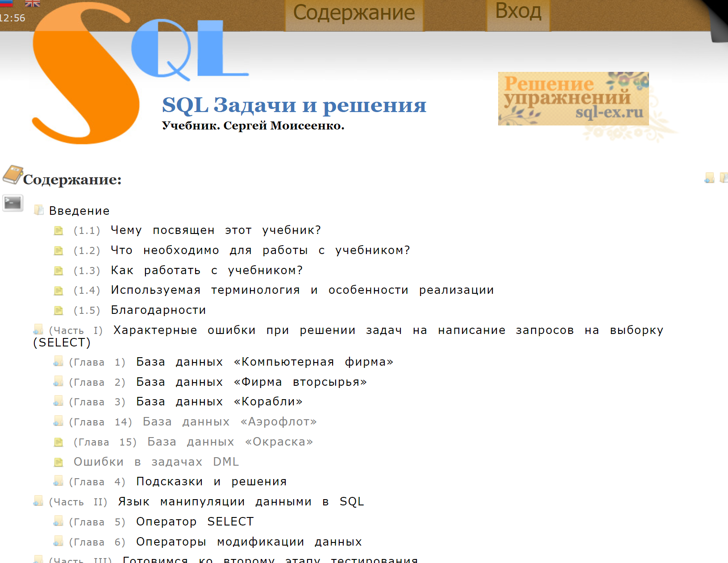Click the page icon beside Ошибки в задачах DML
The height and width of the screenshot is (563, 728).
coord(58,462)
